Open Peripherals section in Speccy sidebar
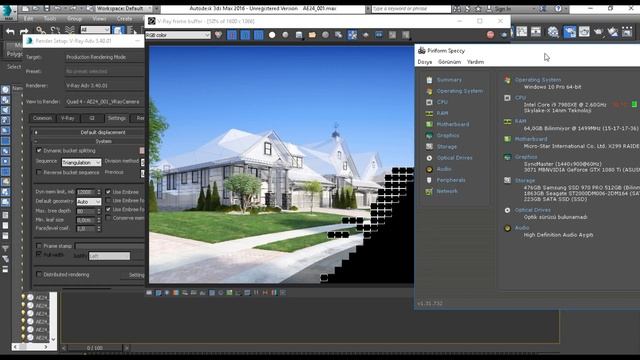Image resolution: width=640 pixels, height=360 pixels. coord(451,180)
